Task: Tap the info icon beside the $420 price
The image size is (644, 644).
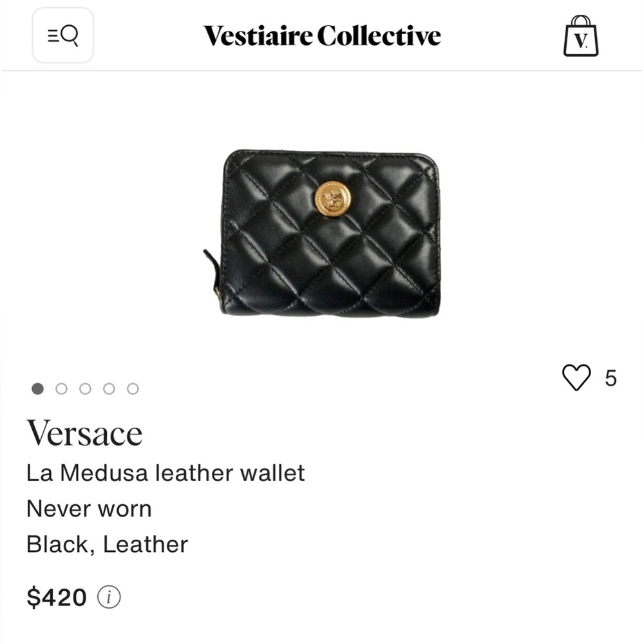Action: (x=109, y=598)
